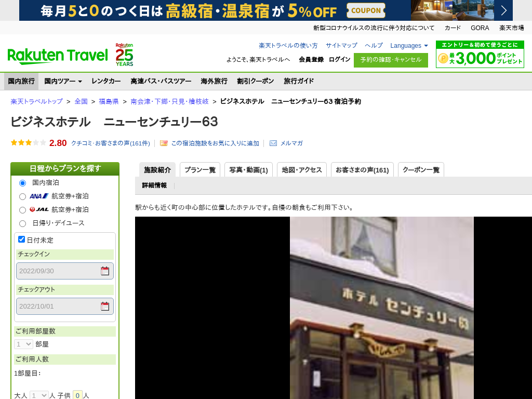Click the 全国 breadcrumb link
This screenshot has width=532, height=399.
(x=81, y=101)
